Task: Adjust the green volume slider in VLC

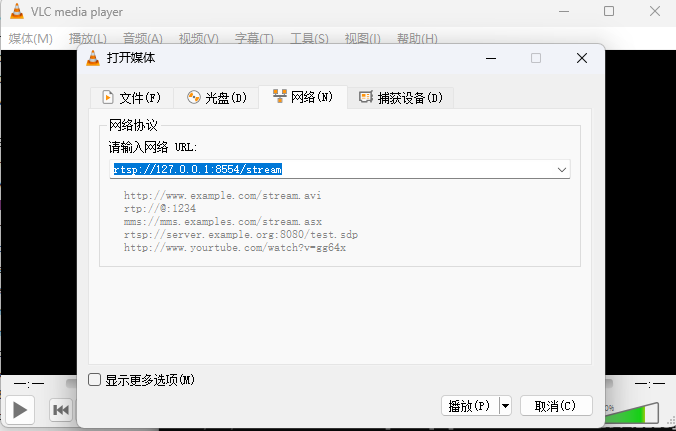Action: pos(632,412)
